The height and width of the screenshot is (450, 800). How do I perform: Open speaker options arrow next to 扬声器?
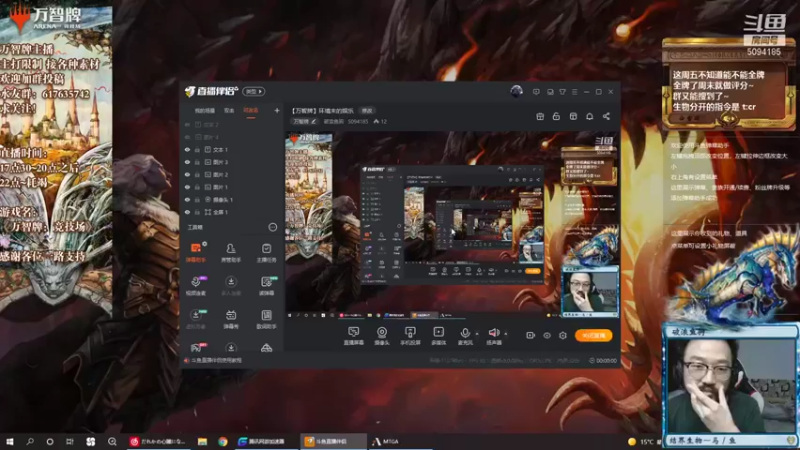click(x=506, y=334)
